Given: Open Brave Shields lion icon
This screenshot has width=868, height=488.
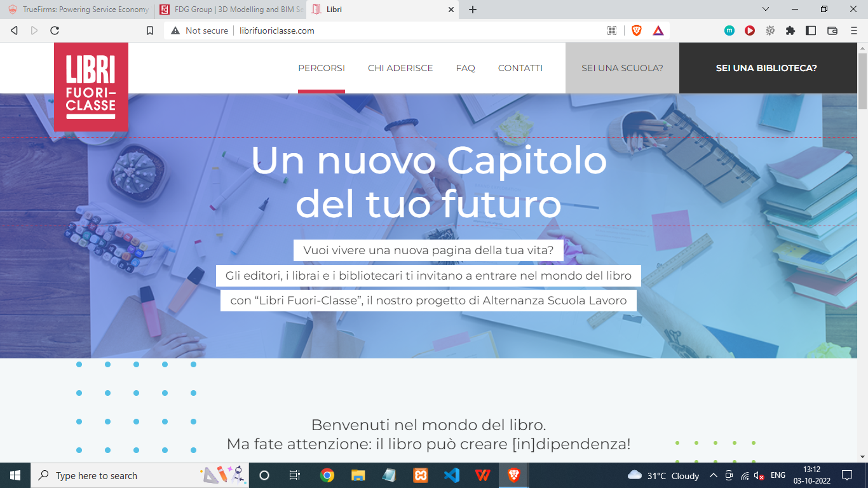Looking at the screenshot, I should [x=637, y=30].
